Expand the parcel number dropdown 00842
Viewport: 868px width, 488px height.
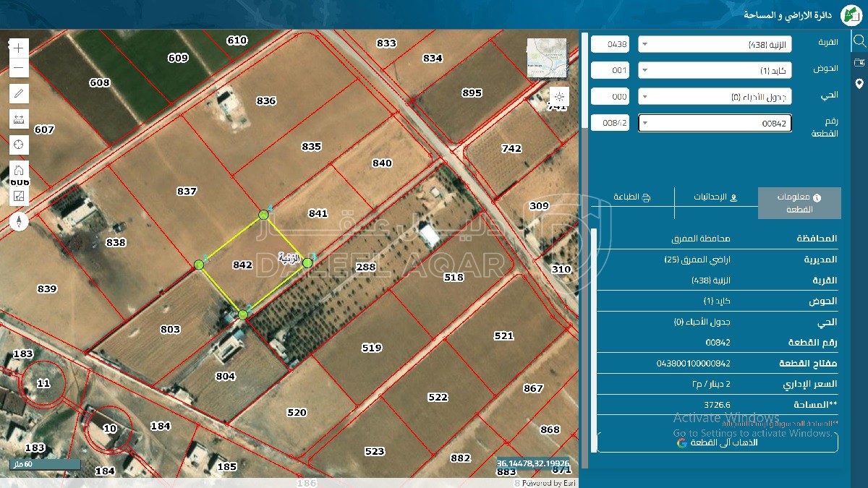(x=715, y=123)
